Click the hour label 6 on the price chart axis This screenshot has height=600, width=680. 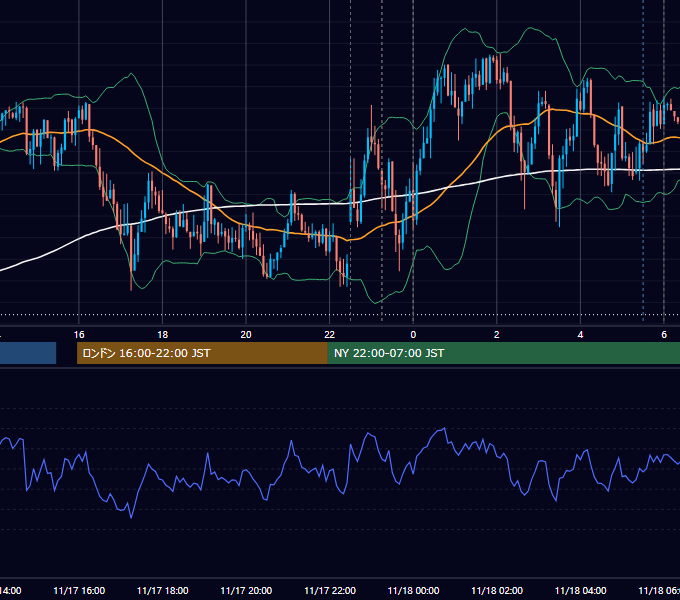pyautogui.click(x=664, y=335)
